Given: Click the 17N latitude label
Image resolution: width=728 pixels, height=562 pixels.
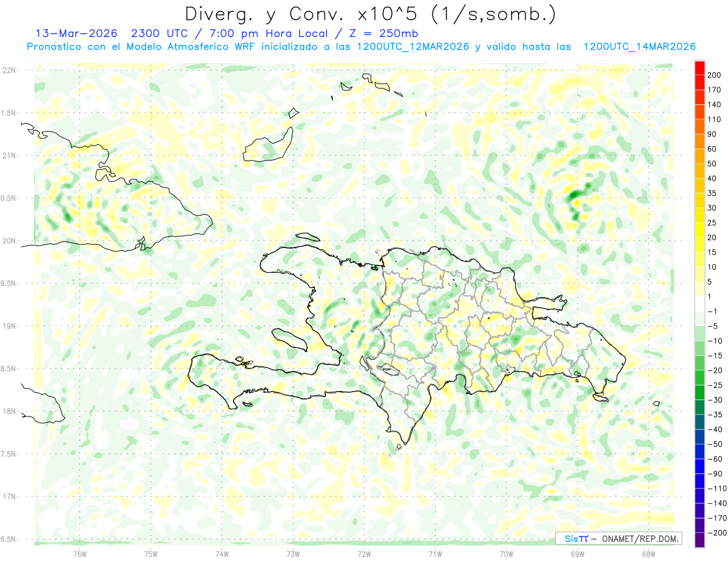Looking at the screenshot, I should (x=8, y=497).
